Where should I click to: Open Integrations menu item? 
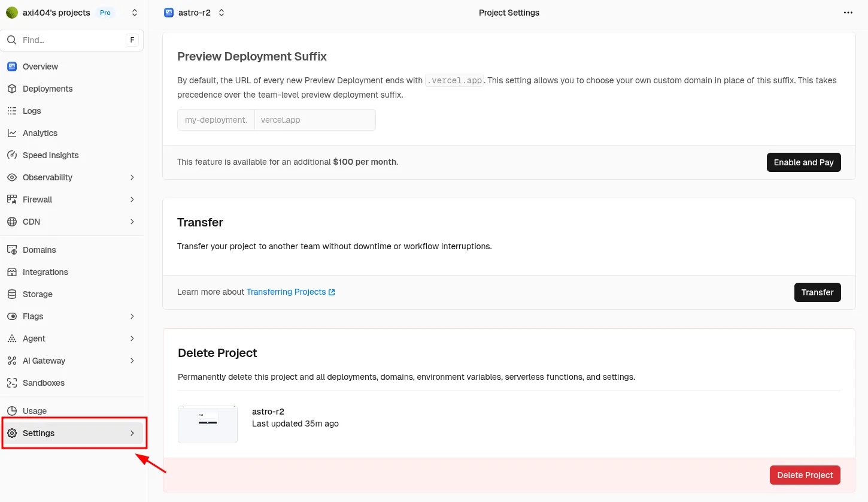[45, 272]
